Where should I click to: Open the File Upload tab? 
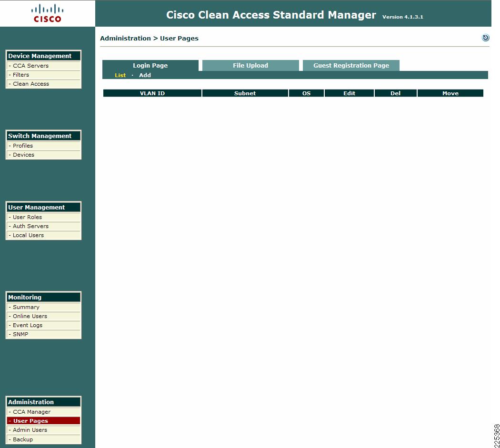tap(250, 65)
